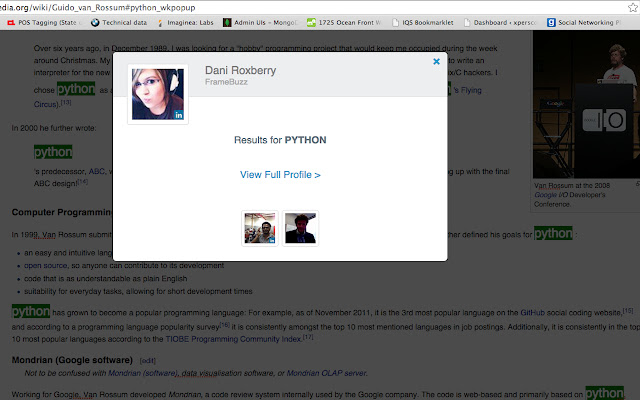Click the edit link beside Mondrian heading
The width and height of the screenshot is (640, 400).
147,361
